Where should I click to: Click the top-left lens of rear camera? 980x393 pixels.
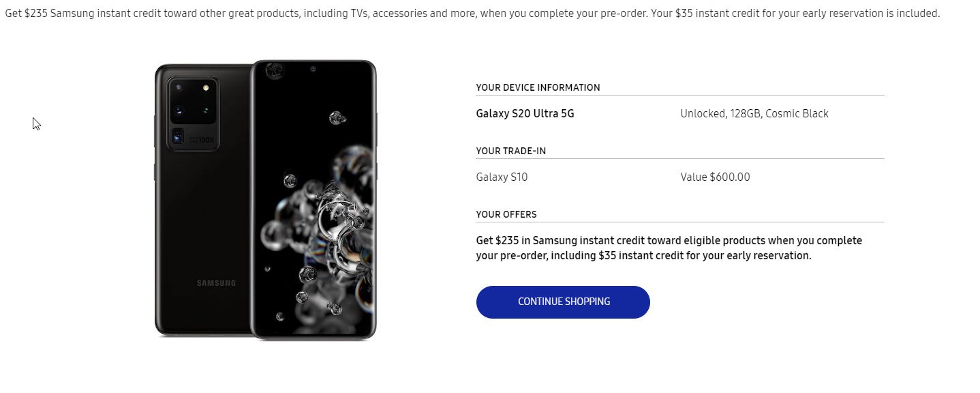tap(179, 87)
